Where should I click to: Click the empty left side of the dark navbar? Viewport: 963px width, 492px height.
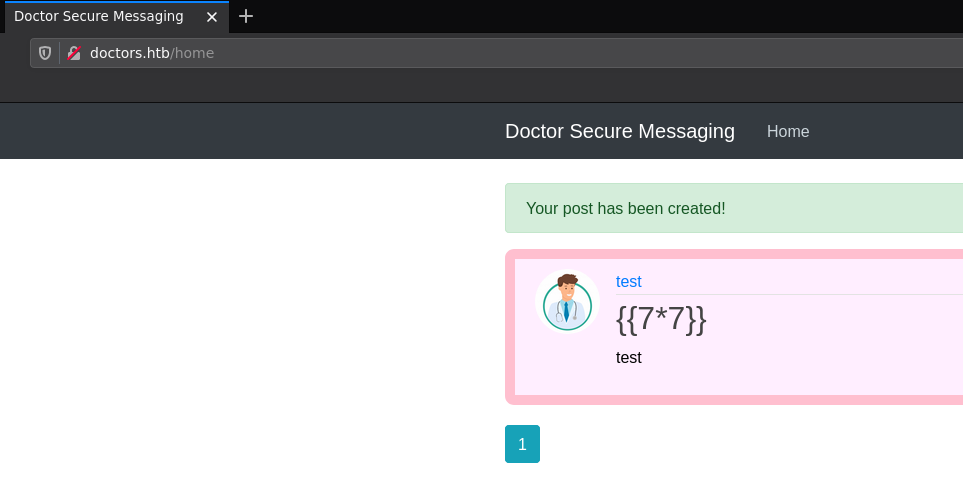coord(200,131)
